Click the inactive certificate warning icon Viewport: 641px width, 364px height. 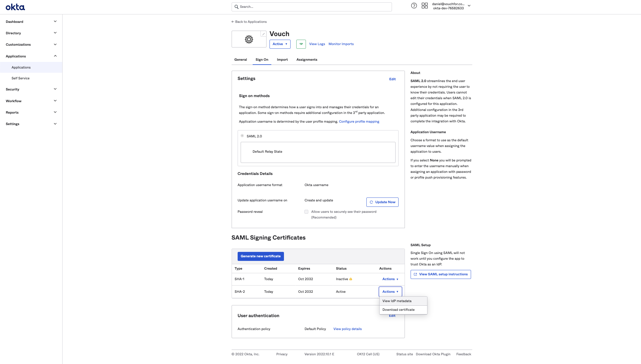click(351, 279)
